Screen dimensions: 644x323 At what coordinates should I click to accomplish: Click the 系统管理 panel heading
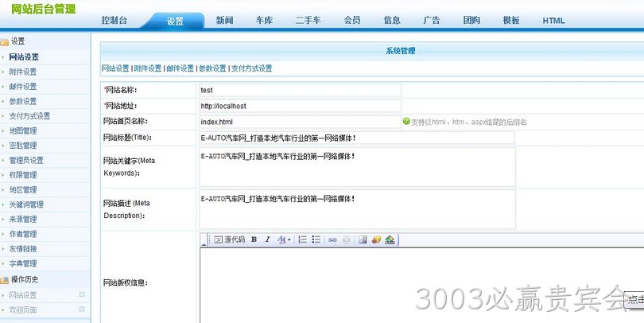tap(401, 51)
